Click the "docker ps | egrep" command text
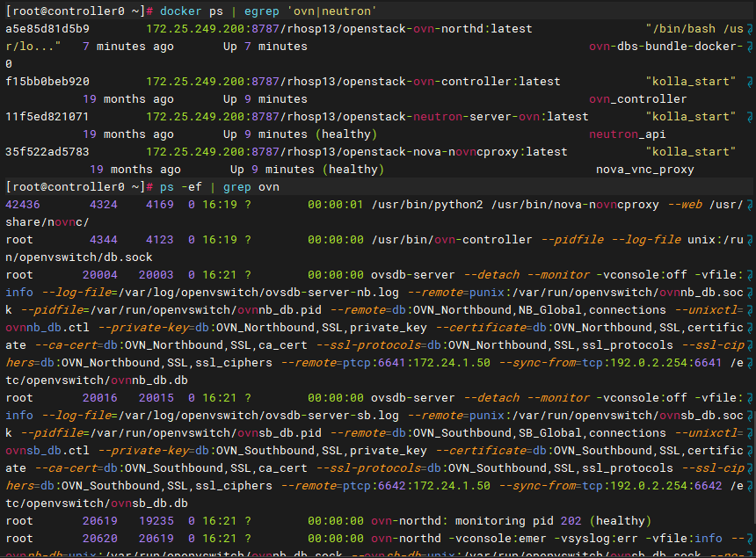This screenshot has height=558, width=756. (x=217, y=11)
